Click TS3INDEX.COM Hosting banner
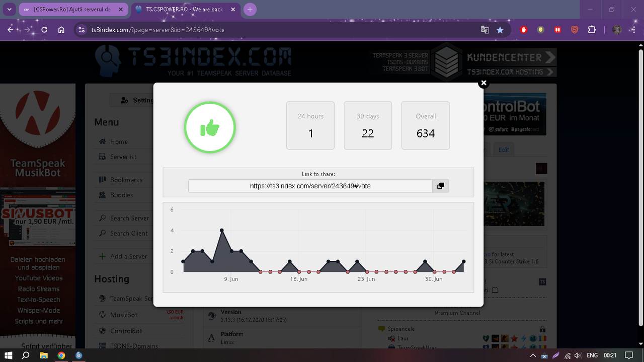The image size is (644, 362). tap(511, 72)
